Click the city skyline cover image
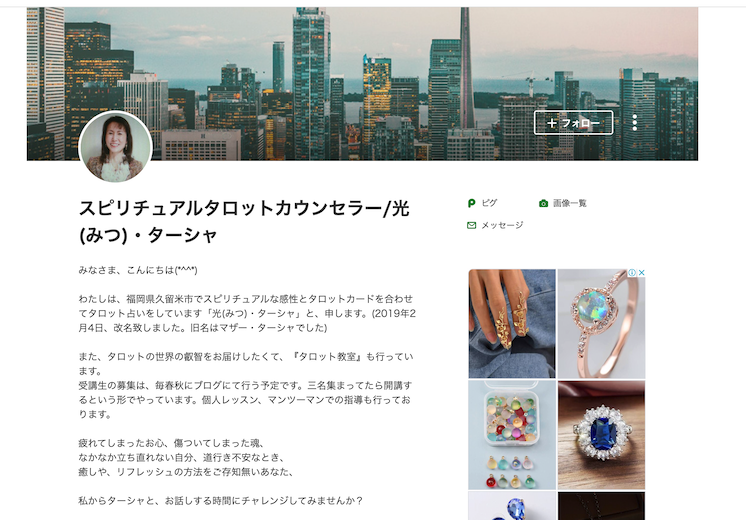The width and height of the screenshot is (746, 520). [363, 84]
